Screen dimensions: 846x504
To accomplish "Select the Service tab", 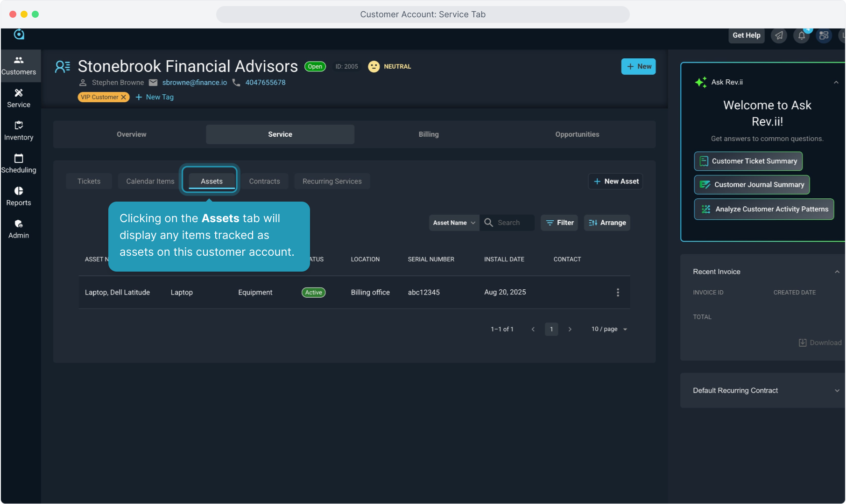I will pyautogui.click(x=280, y=134).
